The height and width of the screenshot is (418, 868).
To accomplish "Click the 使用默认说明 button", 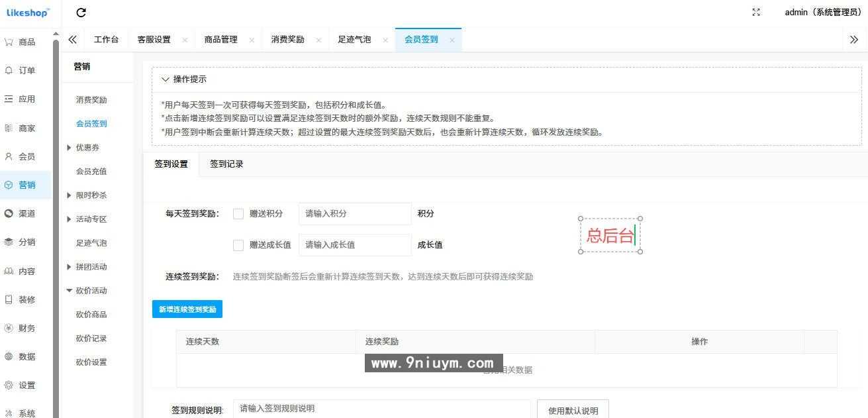I will point(573,409).
